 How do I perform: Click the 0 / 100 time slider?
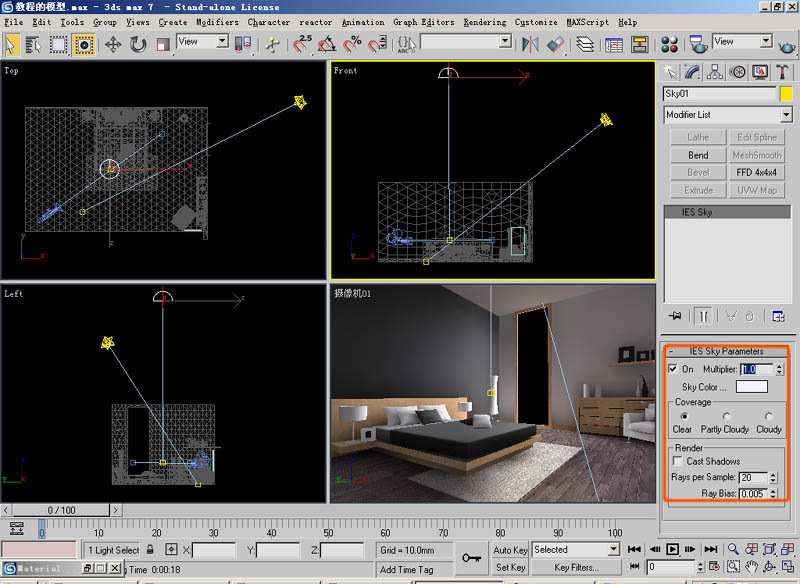(x=61, y=510)
